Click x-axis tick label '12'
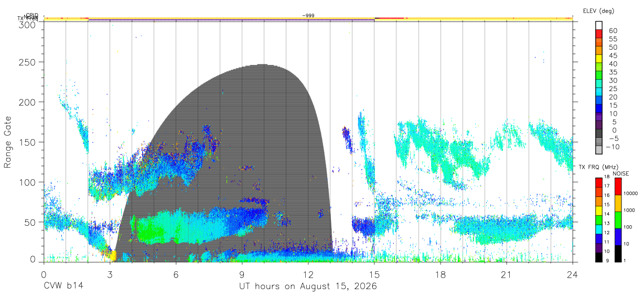Image resolution: width=644 pixels, height=297 pixels. pos(308,274)
